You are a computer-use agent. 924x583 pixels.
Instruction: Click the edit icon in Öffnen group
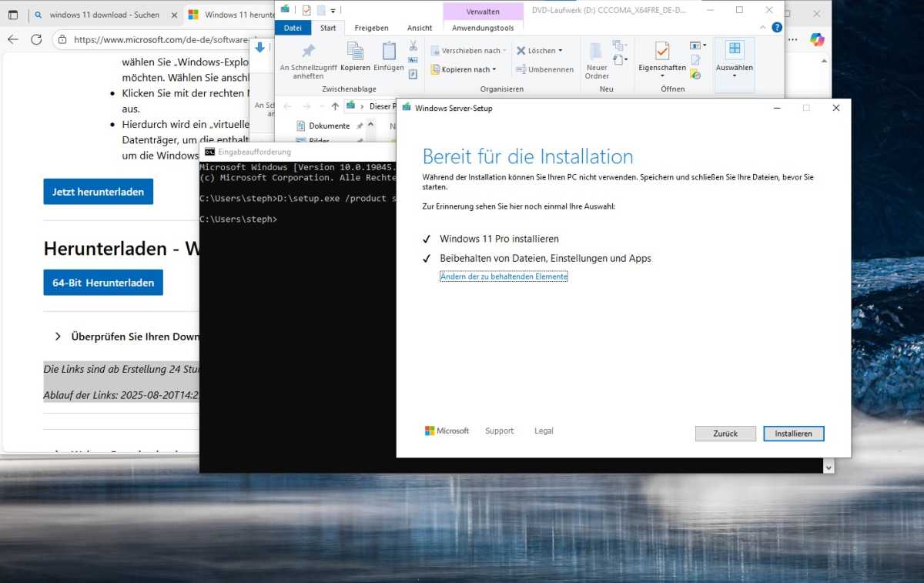pos(695,60)
